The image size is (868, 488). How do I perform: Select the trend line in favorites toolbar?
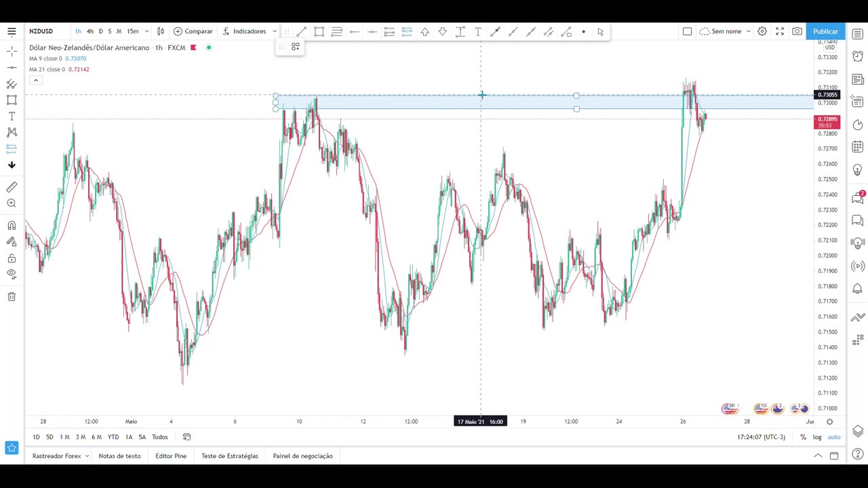point(302,32)
